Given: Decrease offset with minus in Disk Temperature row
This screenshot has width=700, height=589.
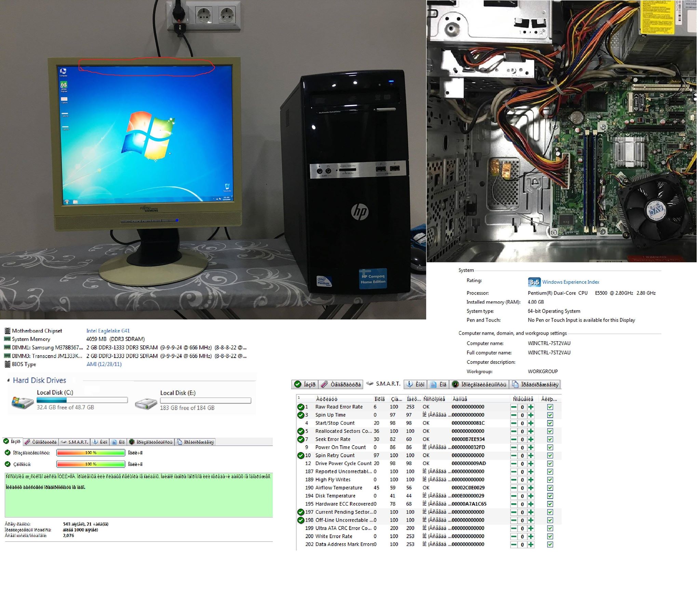Looking at the screenshot, I should [514, 496].
